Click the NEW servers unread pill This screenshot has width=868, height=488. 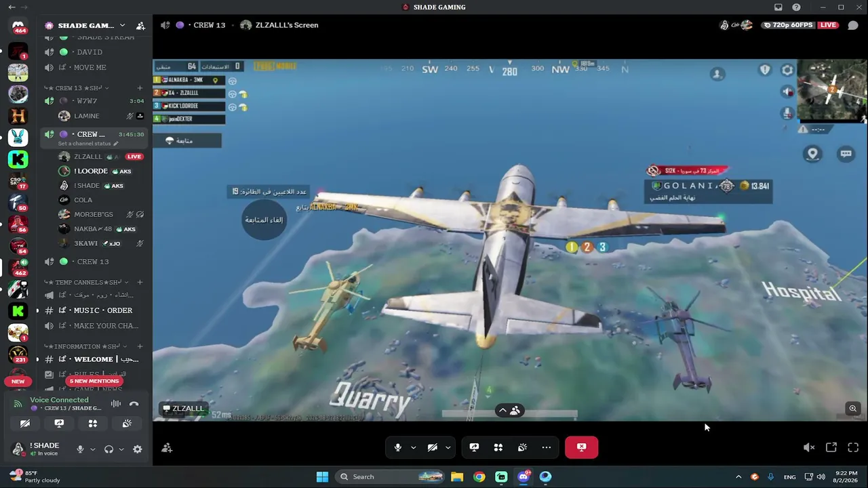click(x=18, y=381)
